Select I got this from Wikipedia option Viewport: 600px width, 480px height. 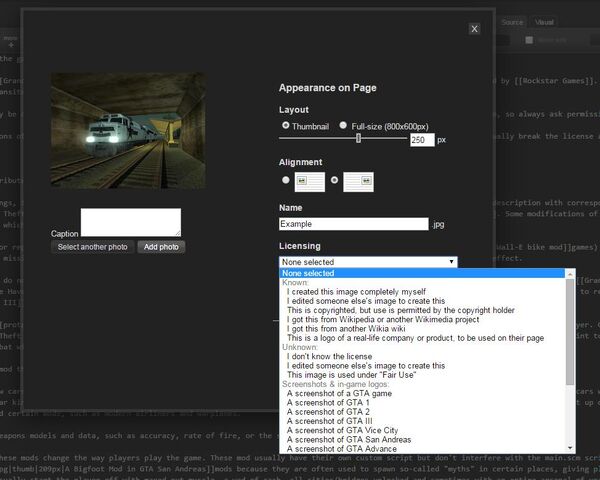coord(383,319)
